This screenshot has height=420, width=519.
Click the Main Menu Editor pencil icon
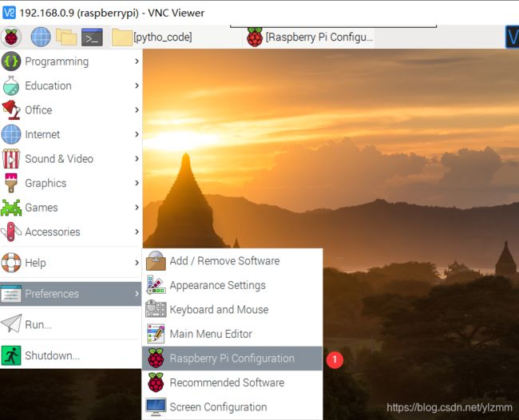click(156, 334)
